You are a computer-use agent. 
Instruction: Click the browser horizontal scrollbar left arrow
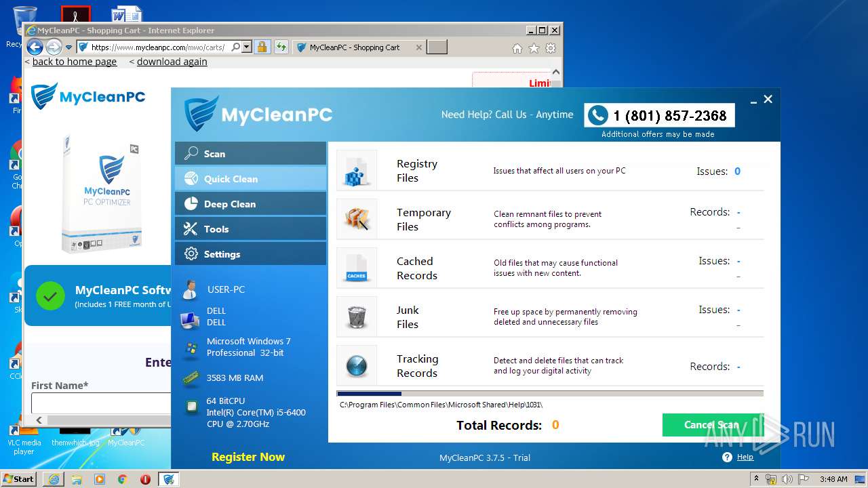pyautogui.click(x=39, y=420)
